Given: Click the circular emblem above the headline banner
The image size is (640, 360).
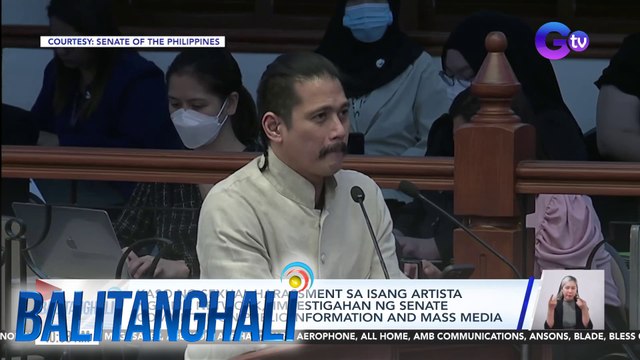Looking at the screenshot, I should click(298, 276).
